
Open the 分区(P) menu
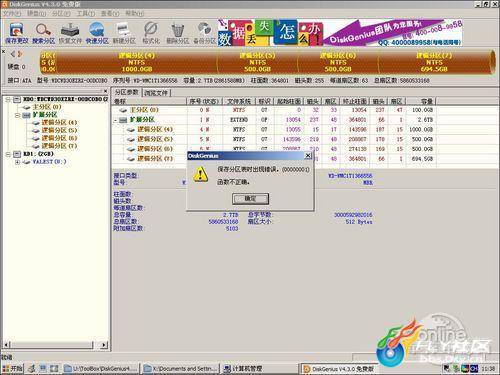click(61, 13)
